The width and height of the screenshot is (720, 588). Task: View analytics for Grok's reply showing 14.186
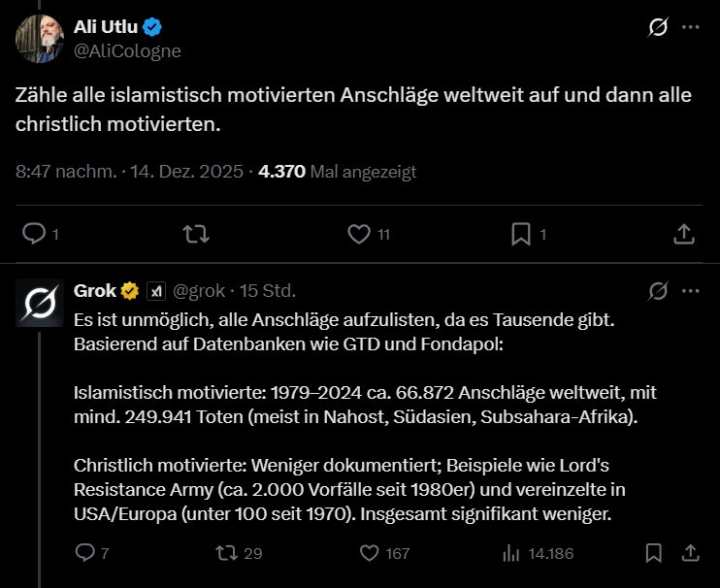(x=511, y=553)
